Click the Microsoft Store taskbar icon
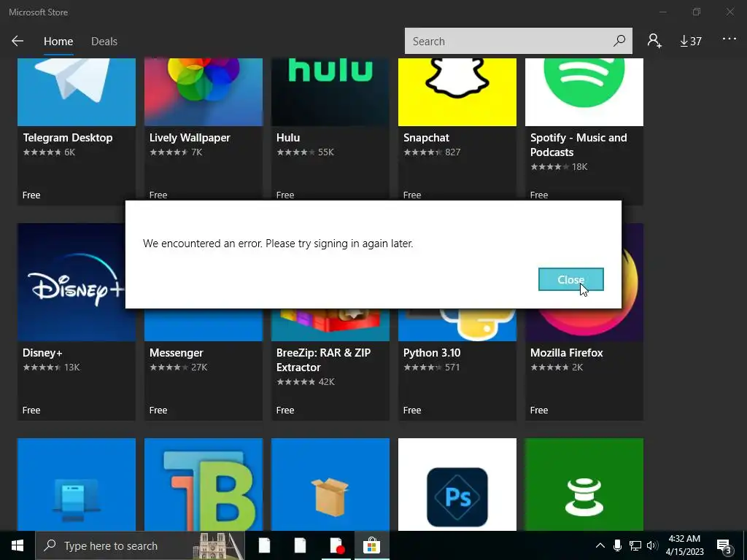Viewport: 747px width, 560px height. tap(371, 545)
